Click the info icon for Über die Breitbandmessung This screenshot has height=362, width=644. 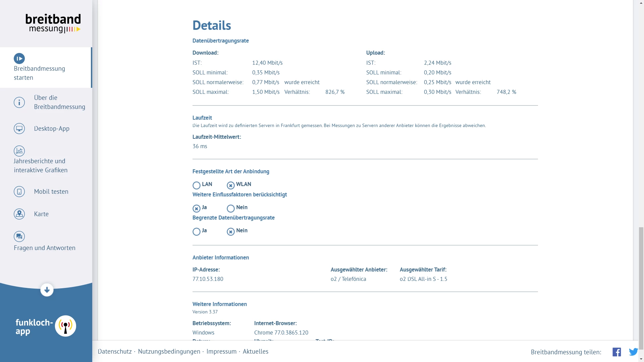coord(19,102)
